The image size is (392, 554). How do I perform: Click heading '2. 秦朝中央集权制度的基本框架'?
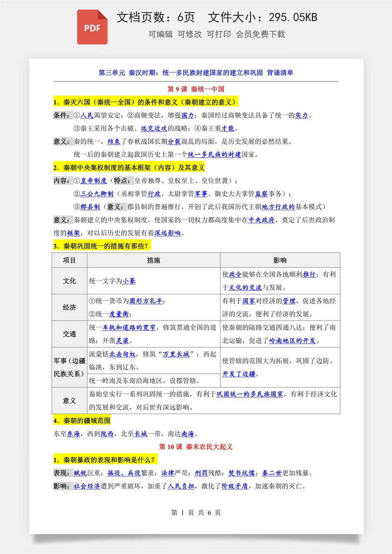(129, 168)
